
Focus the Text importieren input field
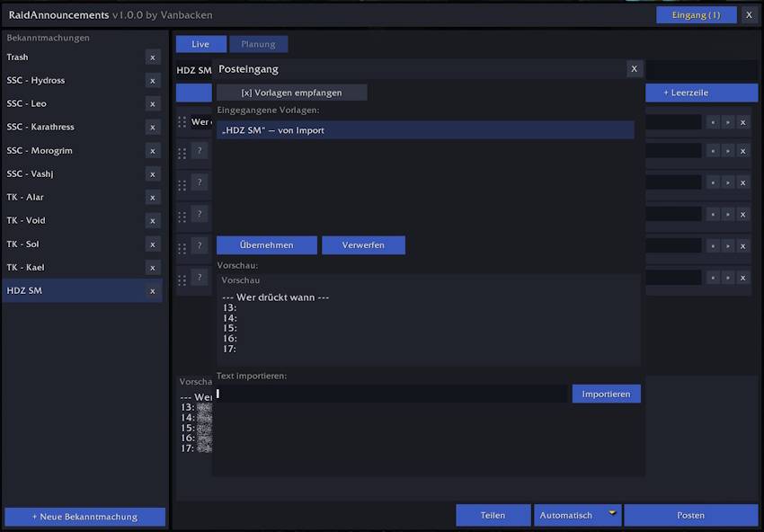pyautogui.click(x=393, y=394)
